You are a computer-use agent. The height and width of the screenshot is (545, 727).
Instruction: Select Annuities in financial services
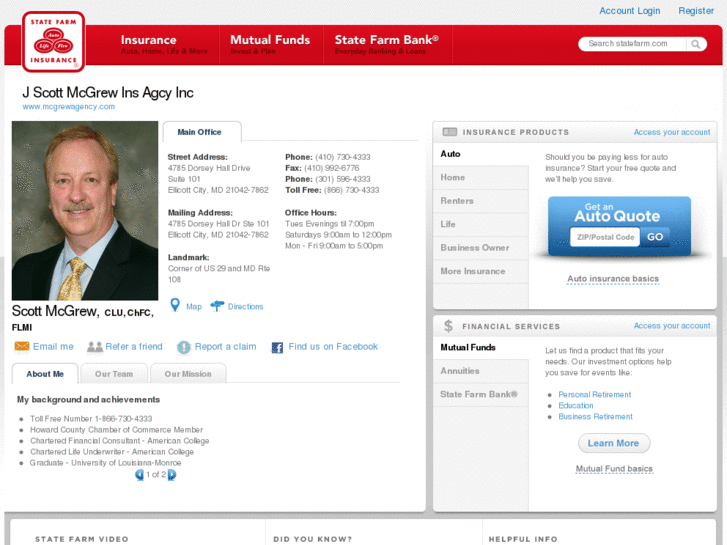coord(481,371)
